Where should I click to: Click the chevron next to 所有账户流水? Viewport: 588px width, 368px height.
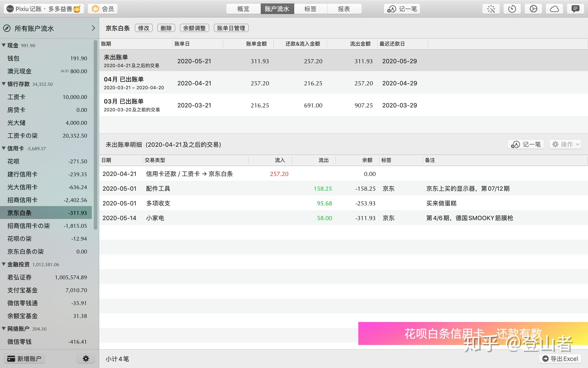[x=93, y=28]
